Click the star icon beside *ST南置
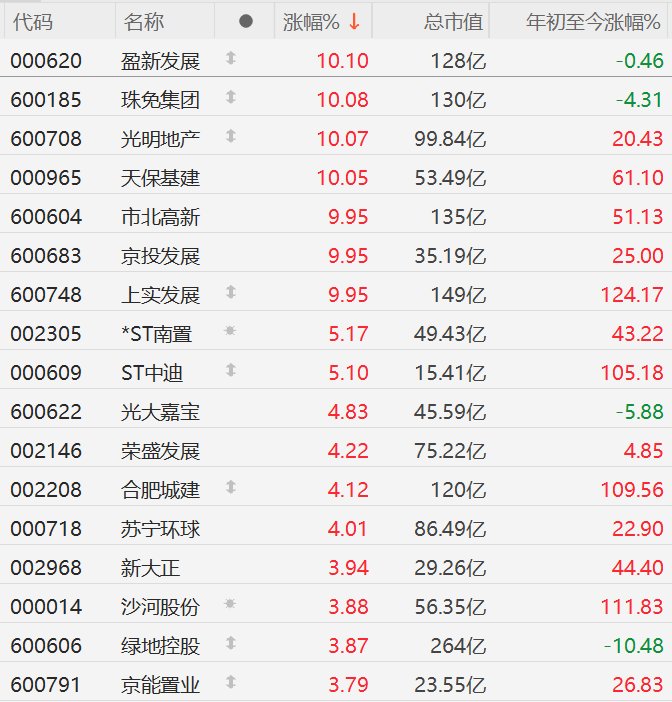Image resolution: width=672 pixels, height=702 pixels. click(230, 331)
